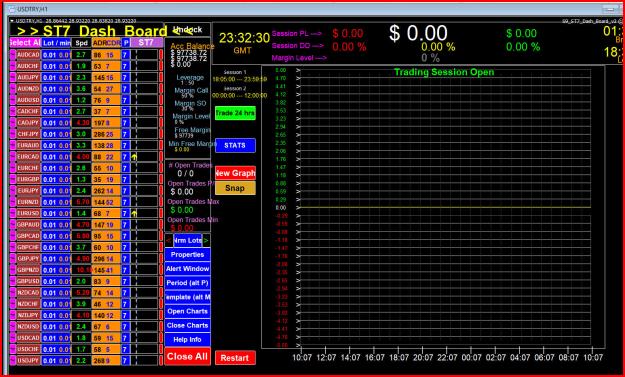
Task: Click the red Close All button
Action: pos(187,356)
